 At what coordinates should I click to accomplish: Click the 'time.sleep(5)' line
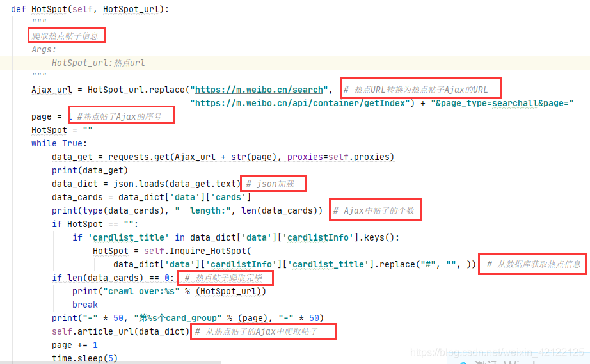point(84,358)
